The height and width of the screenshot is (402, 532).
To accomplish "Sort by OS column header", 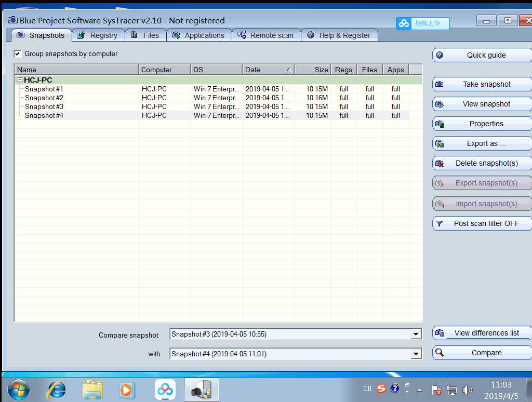I will pyautogui.click(x=217, y=70).
